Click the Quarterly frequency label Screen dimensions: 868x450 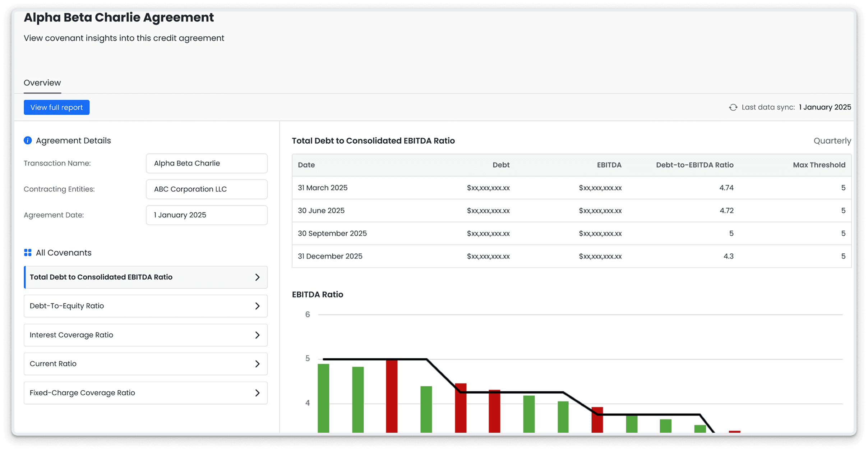[x=832, y=141]
